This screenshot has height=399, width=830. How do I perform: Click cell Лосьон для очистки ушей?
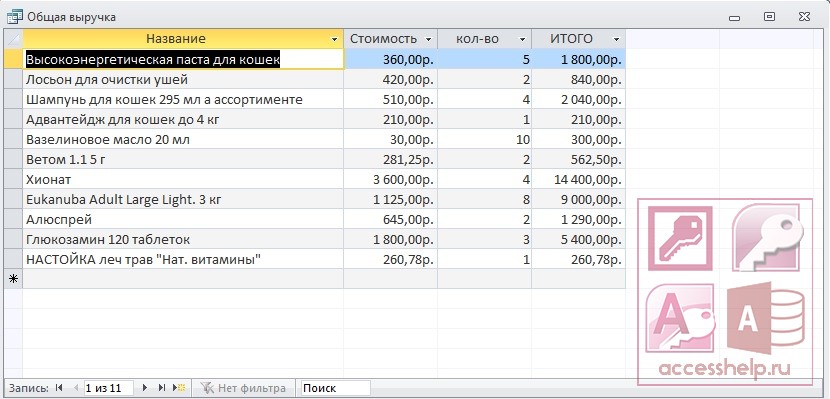pyautogui.click(x=183, y=80)
